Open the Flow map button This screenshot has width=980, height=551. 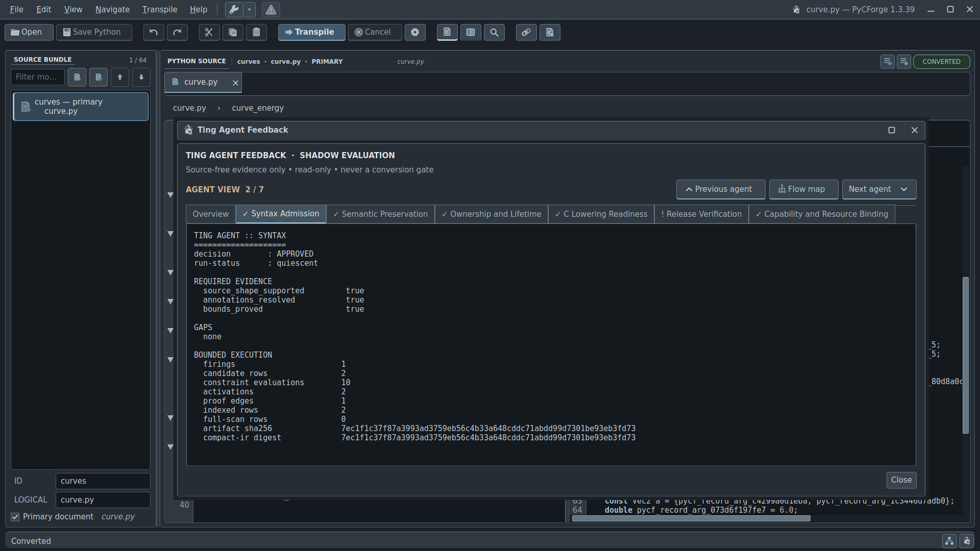803,189
